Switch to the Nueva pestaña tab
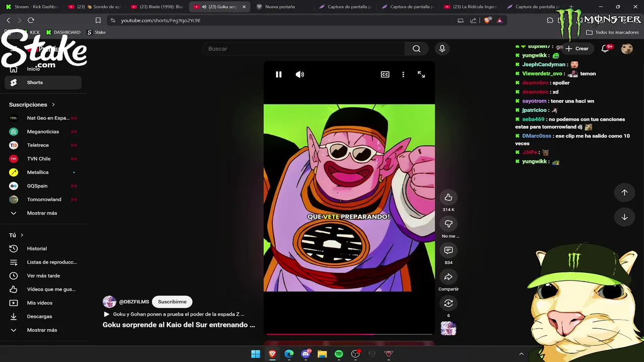 pos(282,7)
